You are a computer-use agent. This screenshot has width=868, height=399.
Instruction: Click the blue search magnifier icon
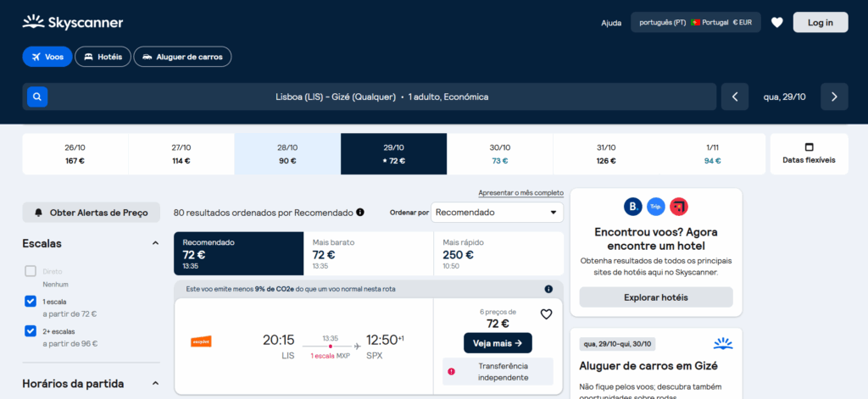pos(36,97)
